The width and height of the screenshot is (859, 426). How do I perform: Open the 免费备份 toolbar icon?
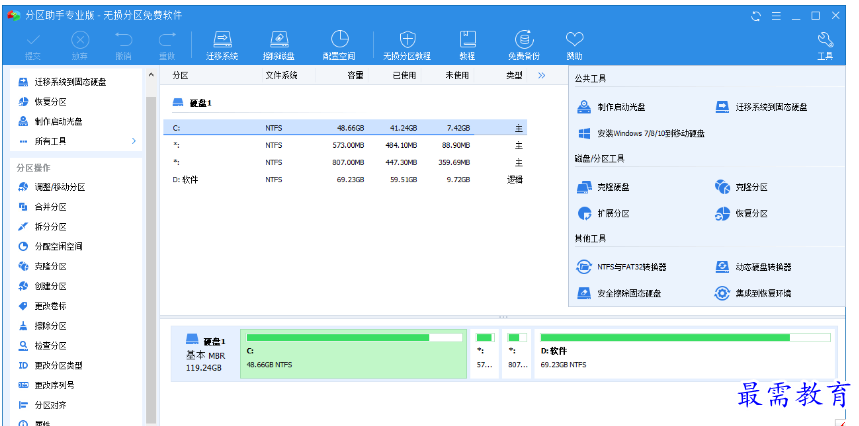pyautogui.click(x=523, y=43)
